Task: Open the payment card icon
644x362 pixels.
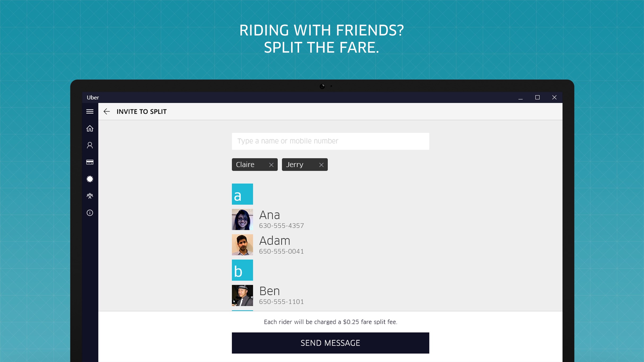Action: tap(90, 162)
